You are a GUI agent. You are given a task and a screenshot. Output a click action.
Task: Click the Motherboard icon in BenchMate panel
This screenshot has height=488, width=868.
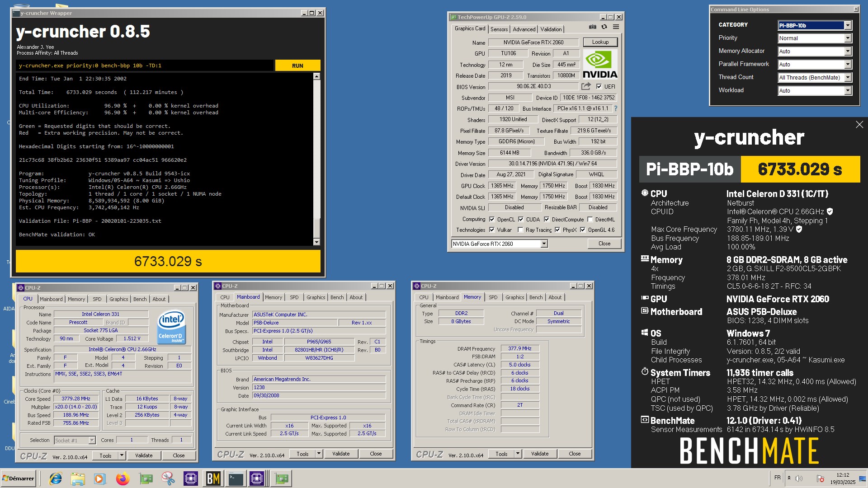tap(645, 311)
